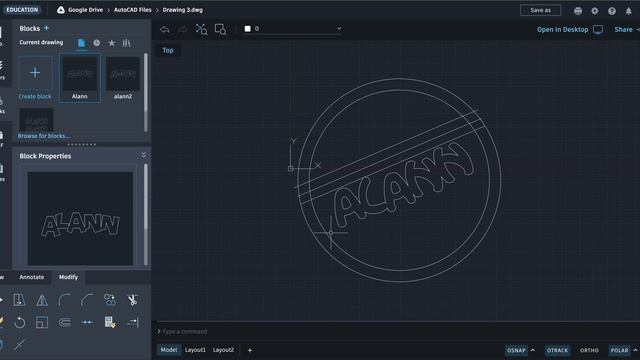The image size is (640, 360).
Task: Click Drawing 3.dwg file name
Action: coord(182,10)
